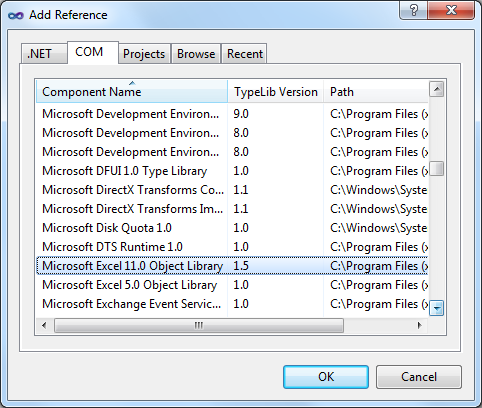
Task: Click Path cell of Microsoft Disk Quota row
Action: pos(378,228)
